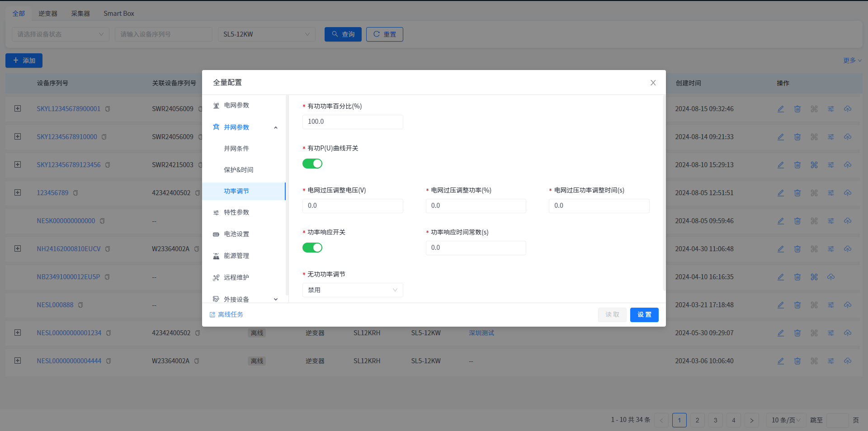
Task: Click the delete trash icon for SKY12345678910000 row
Action: (797, 137)
